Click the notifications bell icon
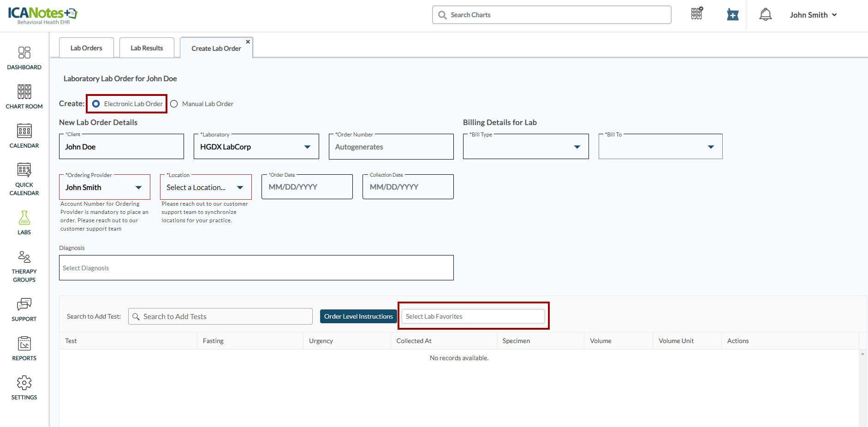 765,15
